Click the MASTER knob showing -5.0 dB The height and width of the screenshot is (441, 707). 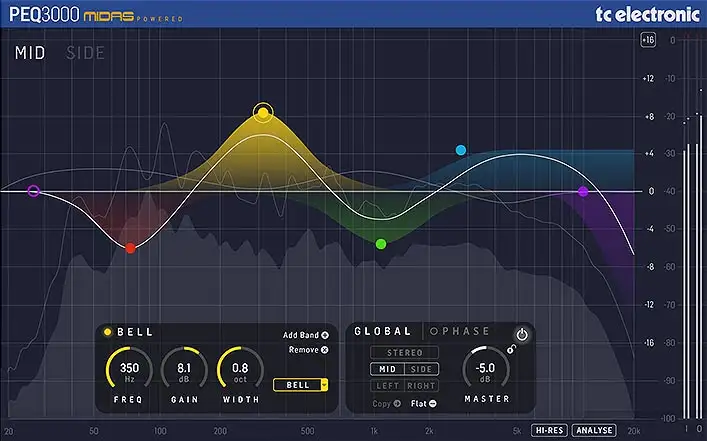486,368
